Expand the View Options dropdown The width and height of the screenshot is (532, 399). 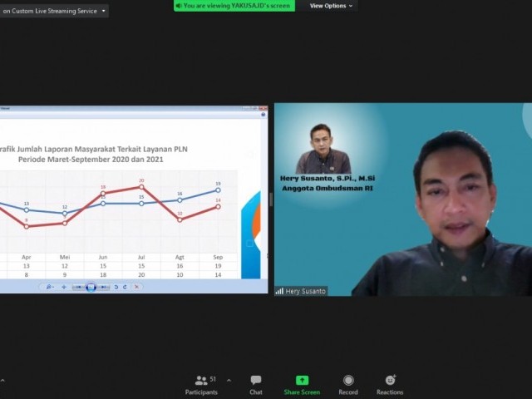tap(331, 6)
